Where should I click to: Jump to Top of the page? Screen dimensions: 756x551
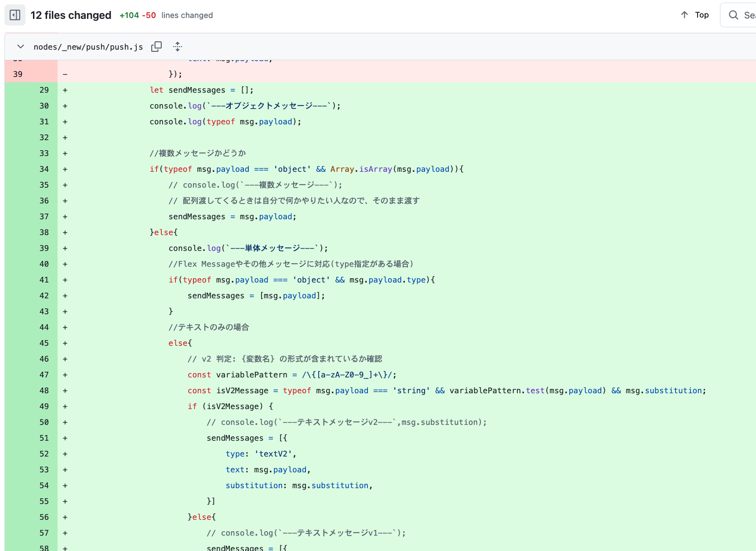point(695,15)
